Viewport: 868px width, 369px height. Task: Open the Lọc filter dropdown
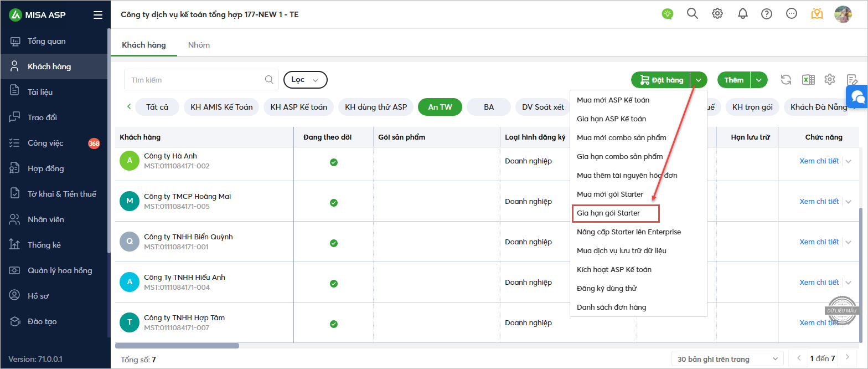[306, 80]
